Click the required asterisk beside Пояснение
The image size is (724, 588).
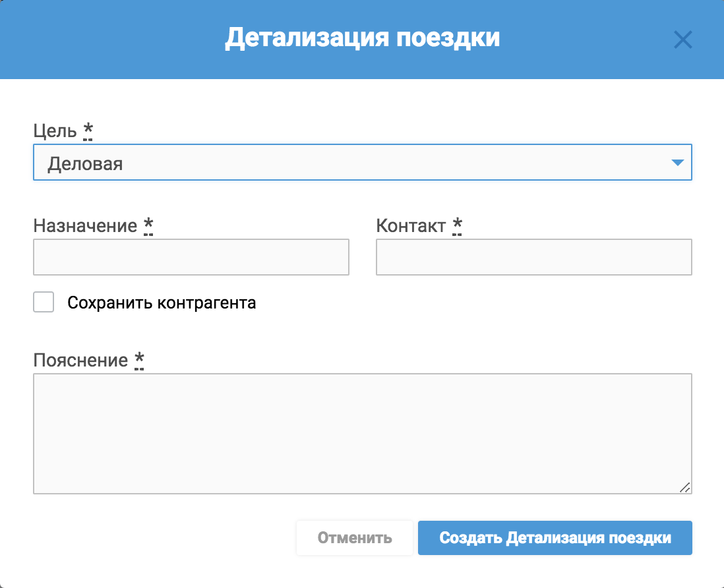tap(139, 360)
